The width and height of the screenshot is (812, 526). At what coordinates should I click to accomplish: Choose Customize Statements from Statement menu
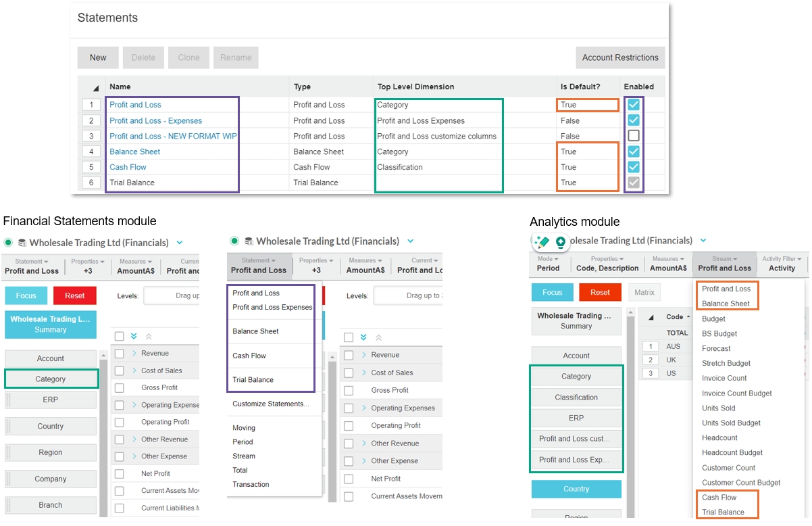270,404
